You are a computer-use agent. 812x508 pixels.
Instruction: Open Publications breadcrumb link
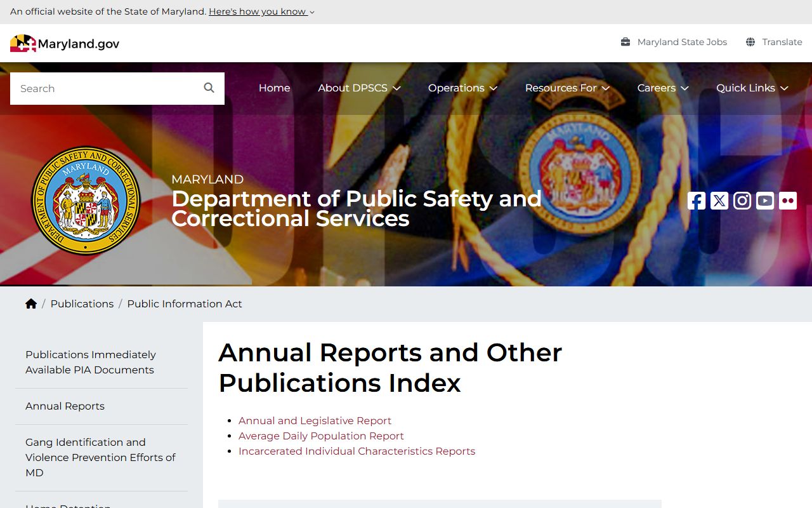[82, 304]
